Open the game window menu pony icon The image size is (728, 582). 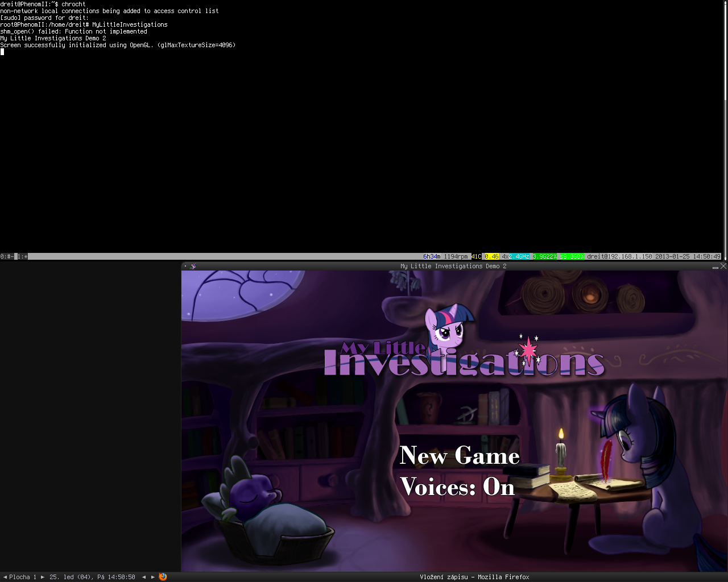193,266
